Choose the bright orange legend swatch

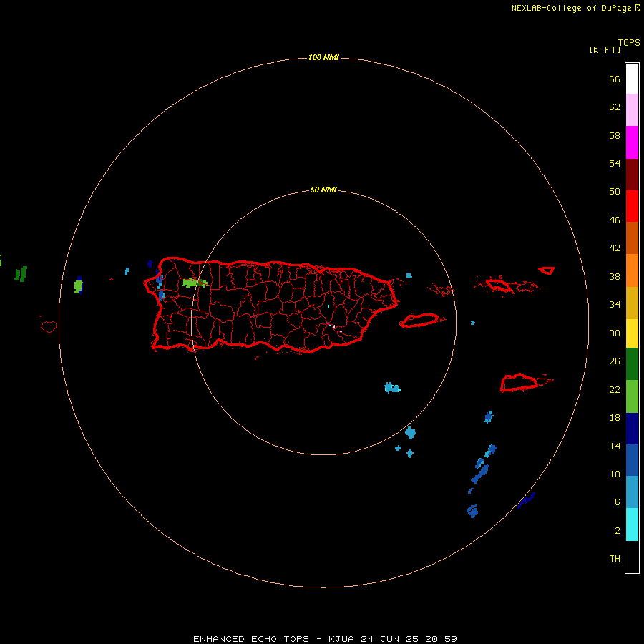pos(632,270)
